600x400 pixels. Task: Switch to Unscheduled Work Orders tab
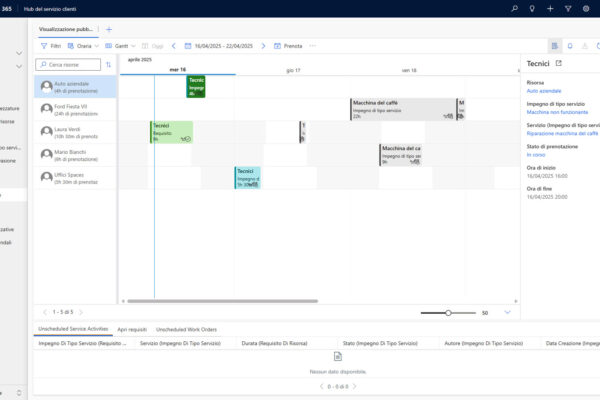[186, 330]
